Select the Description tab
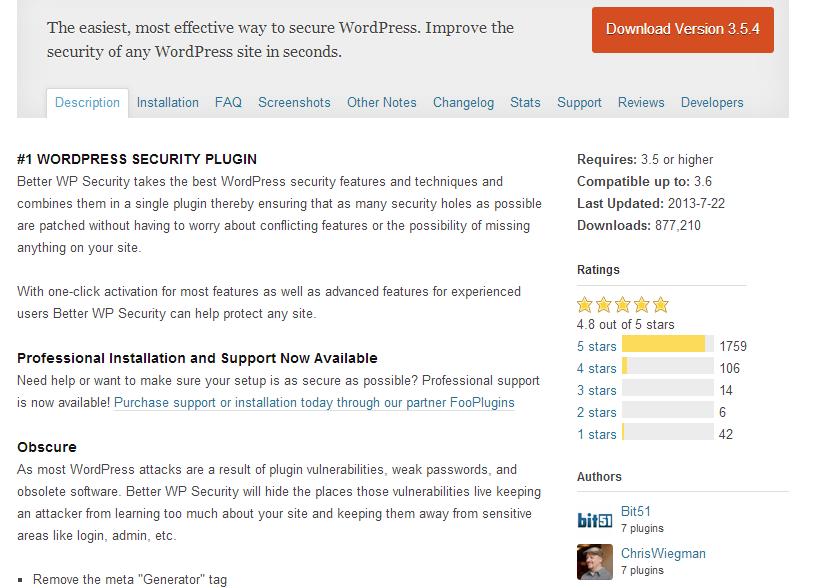Viewport: 813px width, 588px height. click(87, 103)
